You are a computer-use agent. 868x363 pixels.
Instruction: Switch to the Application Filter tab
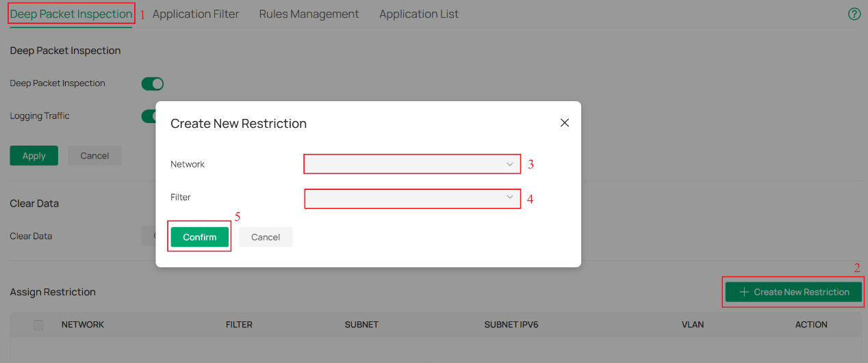click(196, 14)
